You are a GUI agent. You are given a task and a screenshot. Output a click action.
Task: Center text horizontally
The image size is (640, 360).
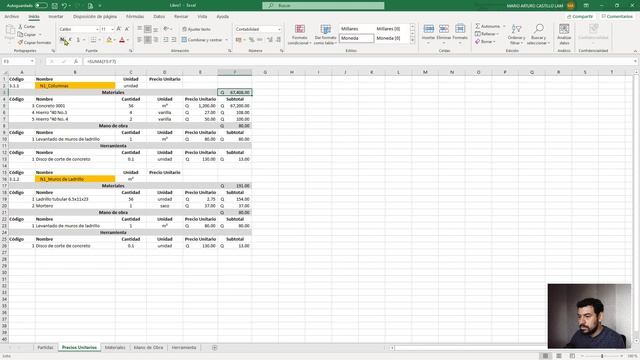(x=148, y=40)
